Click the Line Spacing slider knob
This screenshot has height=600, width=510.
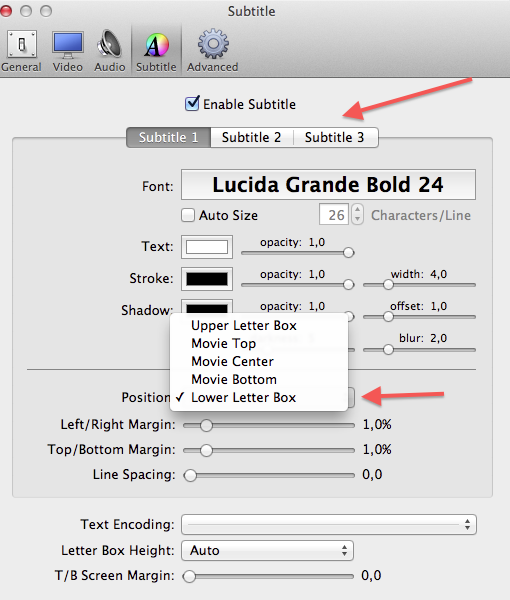point(190,475)
